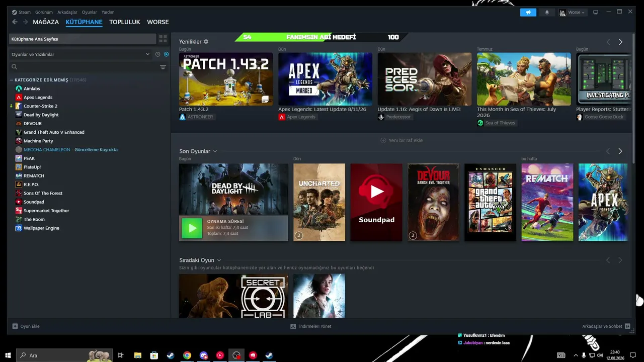Screen dimensions: 644x362
Task: Open Microsoft Store from the taskbar
Action: pyautogui.click(x=154, y=355)
